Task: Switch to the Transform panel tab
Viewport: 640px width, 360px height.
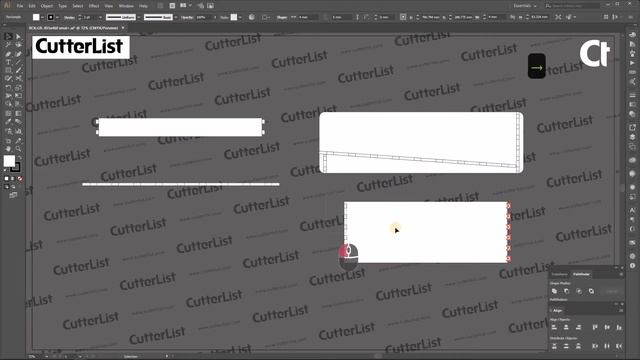Action: 560,274
